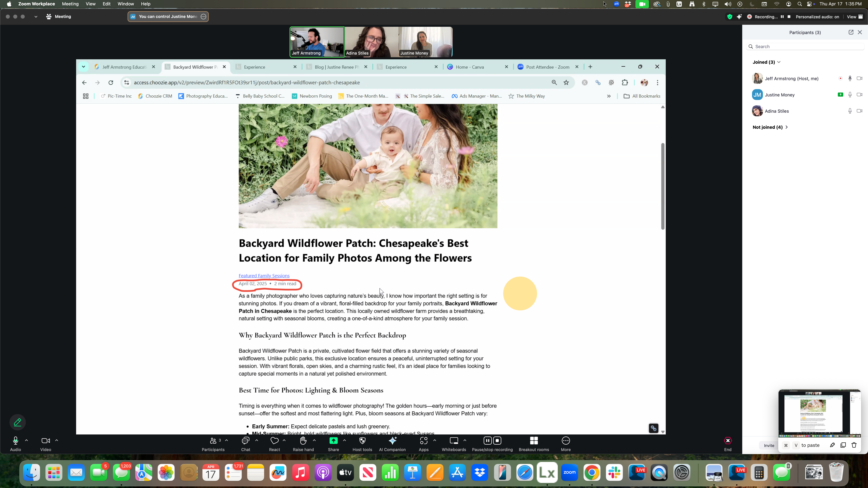Click the Invite button
Viewport: 868px width, 488px height.
[769, 445]
